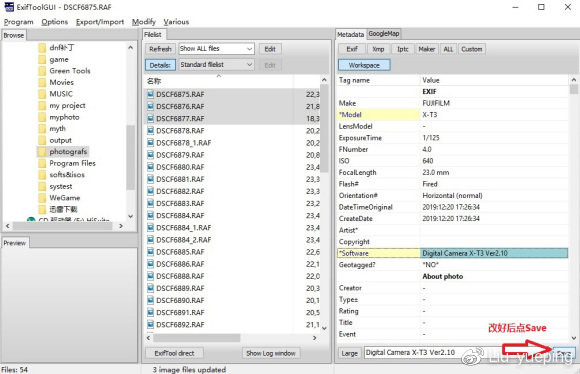This screenshot has width=580, height=374.
Task: Select file name DSCF6885.RAF
Action: pyautogui.click(x=180, y=252)
